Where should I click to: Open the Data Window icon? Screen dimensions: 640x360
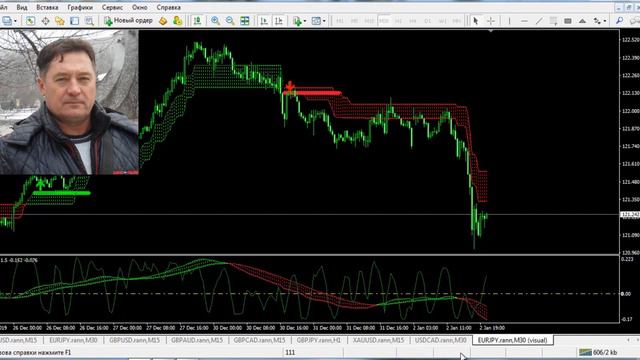pyautogui.click(x=45, y=21)
